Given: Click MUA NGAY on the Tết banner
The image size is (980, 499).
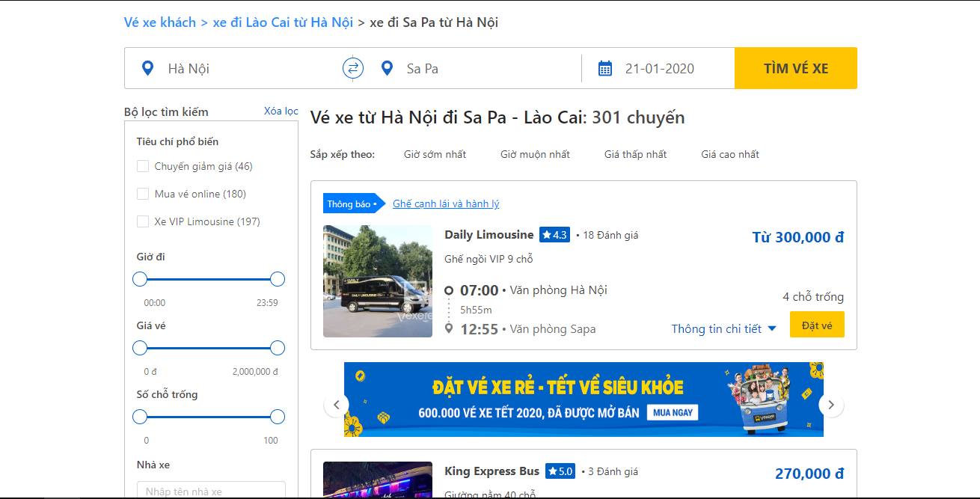Looking at the screenshot, I should click(x=673, y=412).
